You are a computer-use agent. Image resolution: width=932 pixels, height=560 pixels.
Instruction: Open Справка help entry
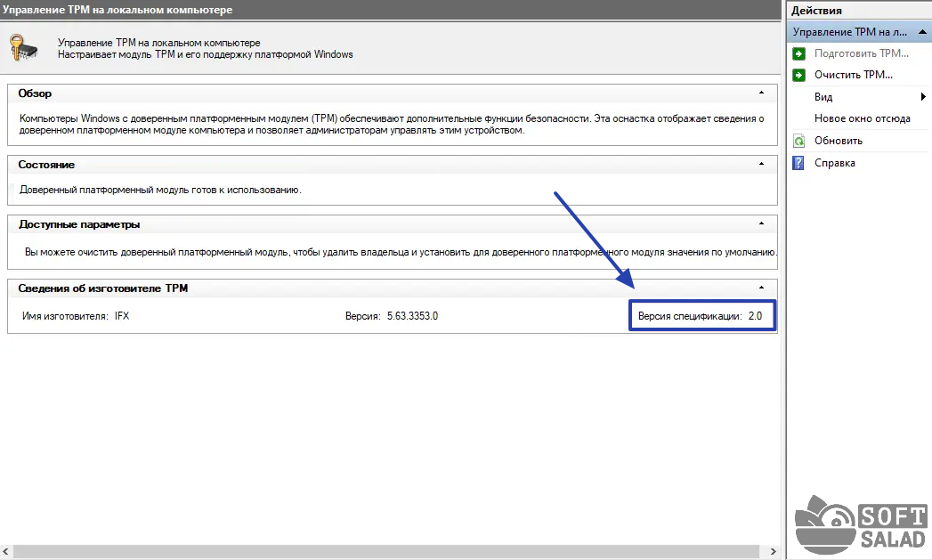(834, 163)
